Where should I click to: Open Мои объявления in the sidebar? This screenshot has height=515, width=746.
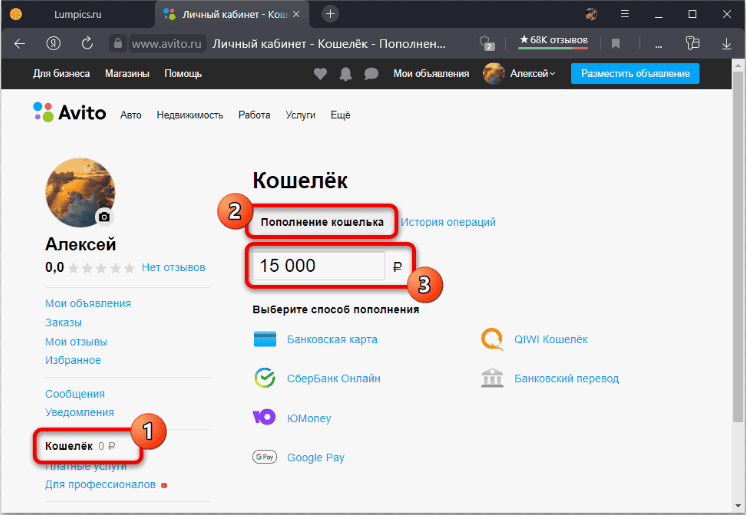(88, 303)
